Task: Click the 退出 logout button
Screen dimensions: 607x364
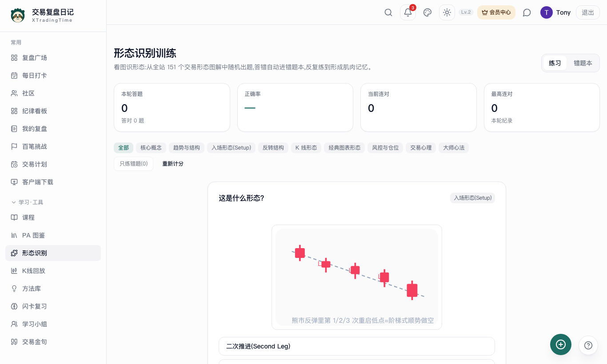Action: tap(588, 12)
